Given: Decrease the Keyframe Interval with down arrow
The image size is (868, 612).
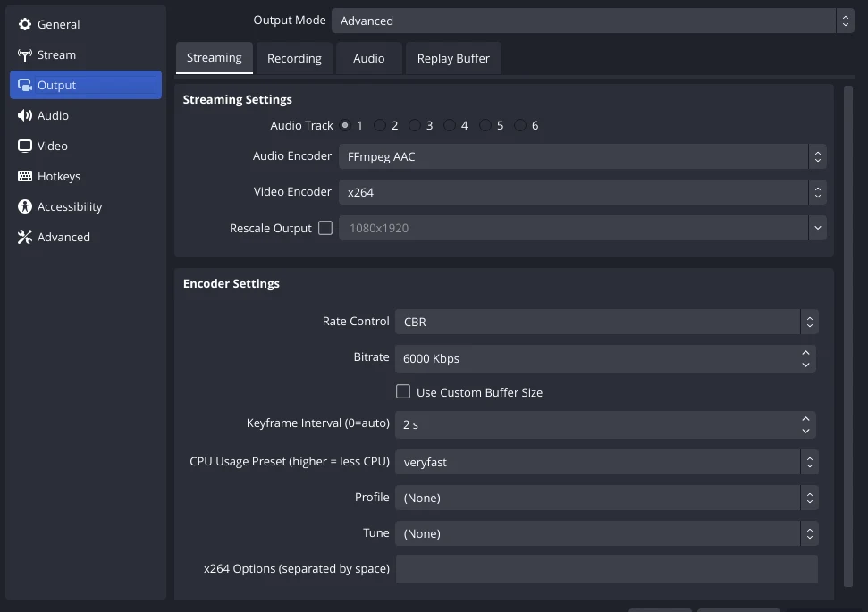Looking at the screenshot, I should (x=805, y=431).
